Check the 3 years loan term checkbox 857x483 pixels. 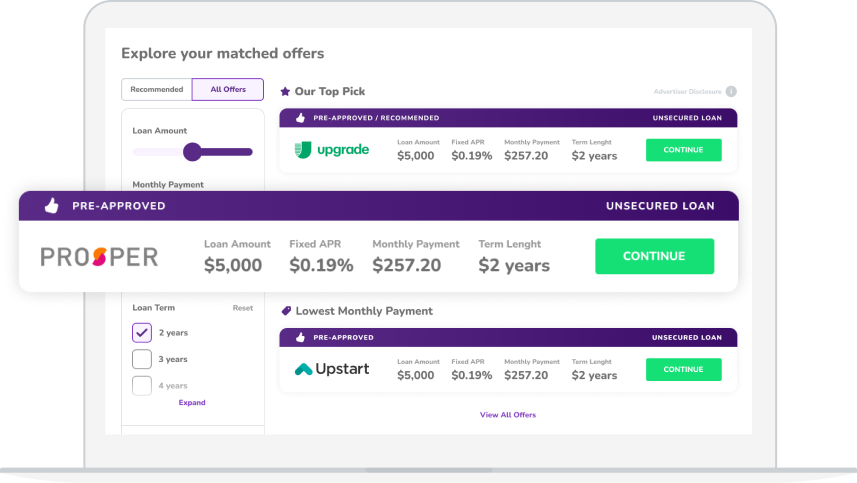pos(142,359)
